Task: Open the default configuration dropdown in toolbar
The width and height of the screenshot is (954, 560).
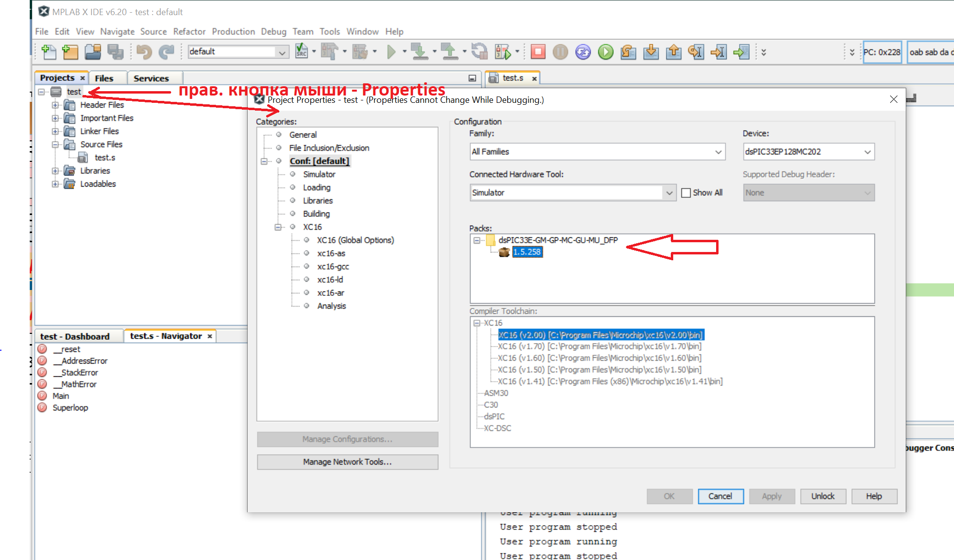Action: pos(282,52)
